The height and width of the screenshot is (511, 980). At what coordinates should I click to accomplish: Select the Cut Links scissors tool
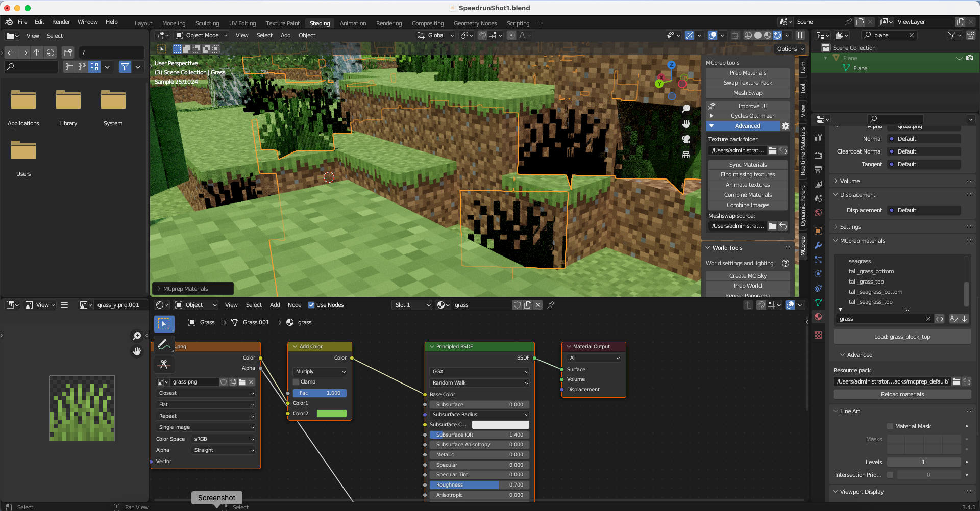(164, 365)
